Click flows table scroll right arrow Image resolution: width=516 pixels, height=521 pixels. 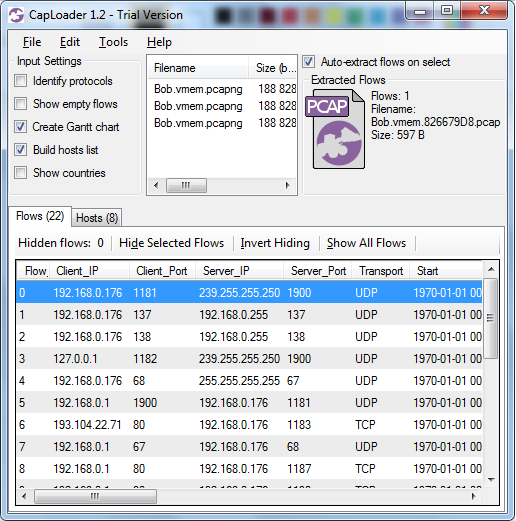[x=473, y=496]
